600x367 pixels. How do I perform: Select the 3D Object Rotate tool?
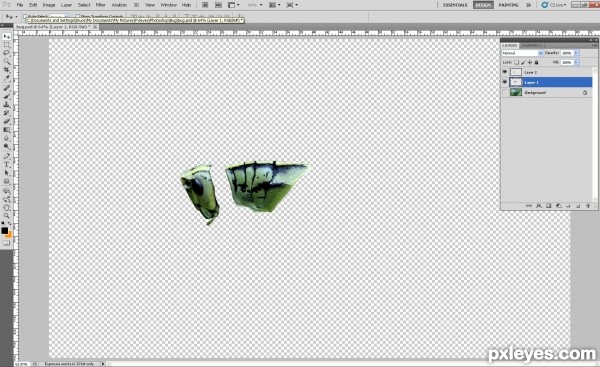7,191
